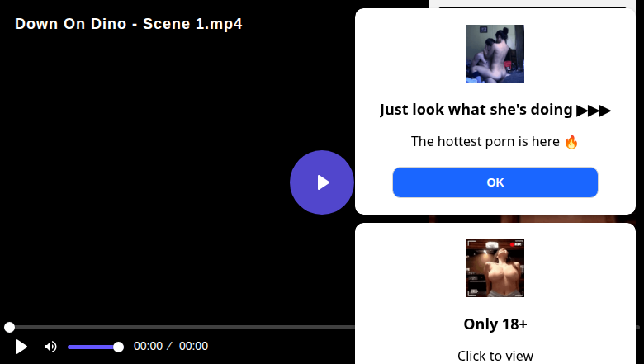Click the large round play button
The width and height of the screenshot is (644, 364).
coord(322,182)
